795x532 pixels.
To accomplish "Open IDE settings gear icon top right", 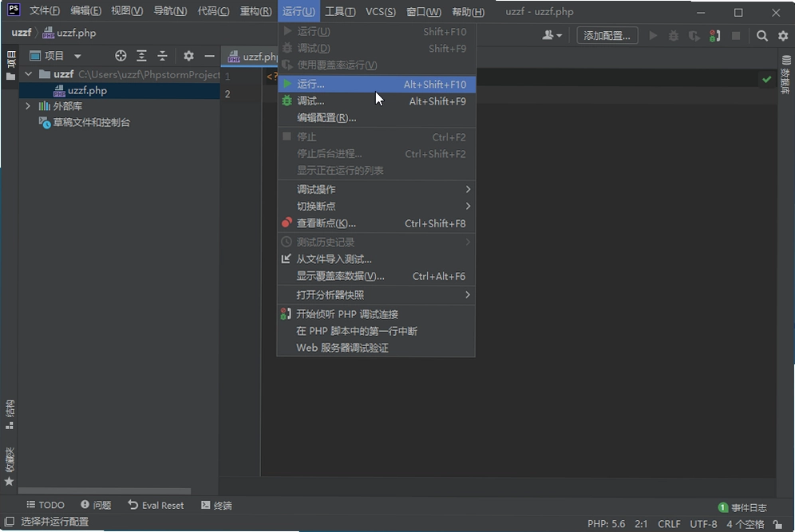I will click(x=783, y=35).
